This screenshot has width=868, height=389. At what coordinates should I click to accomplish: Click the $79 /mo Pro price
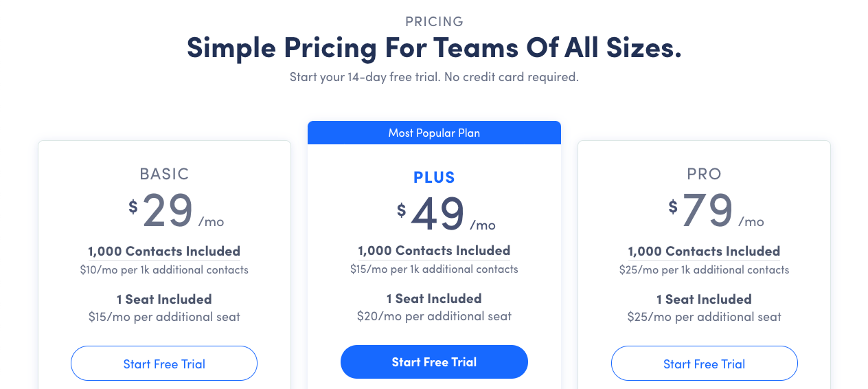tap(716, 211)
